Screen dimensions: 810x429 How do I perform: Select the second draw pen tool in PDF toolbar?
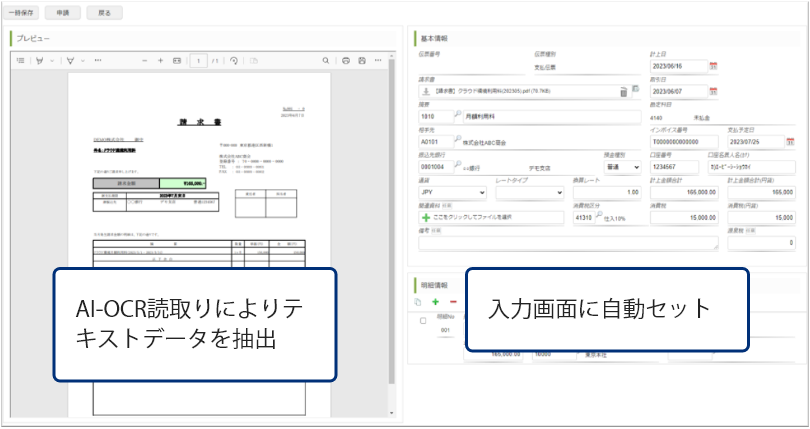70,60
